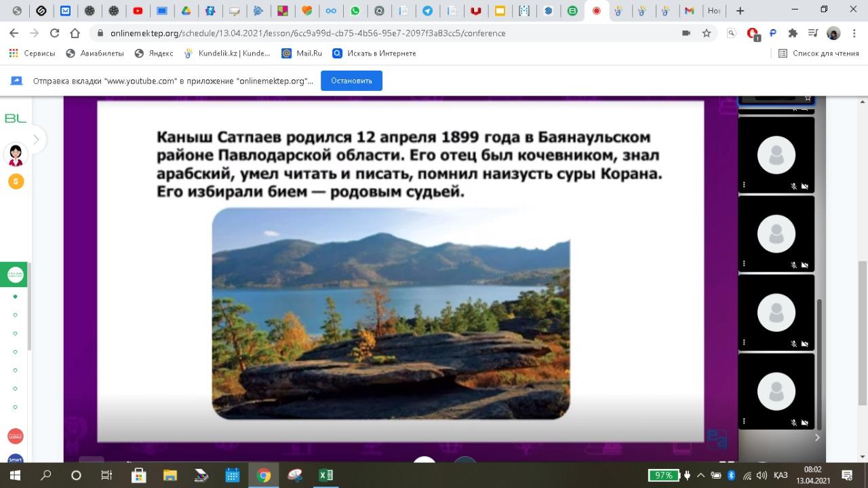
Task: Click the Остановить button to stop casting
Action: tap(351, 81)
